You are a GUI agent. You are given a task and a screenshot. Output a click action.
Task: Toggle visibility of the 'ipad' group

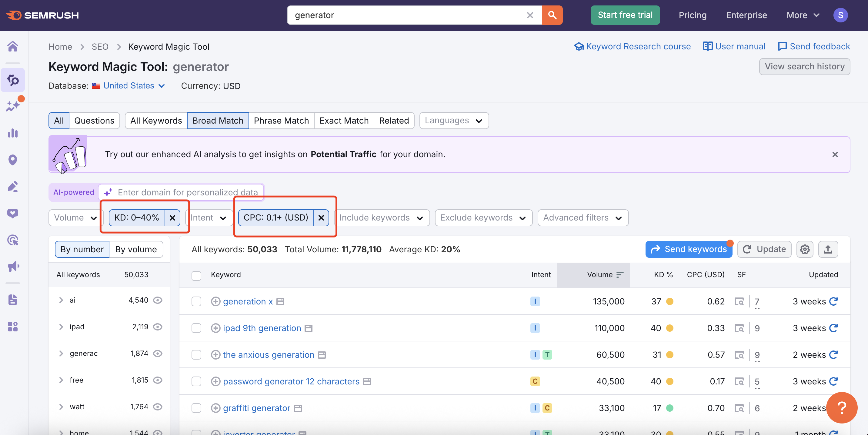coord(158,327)
